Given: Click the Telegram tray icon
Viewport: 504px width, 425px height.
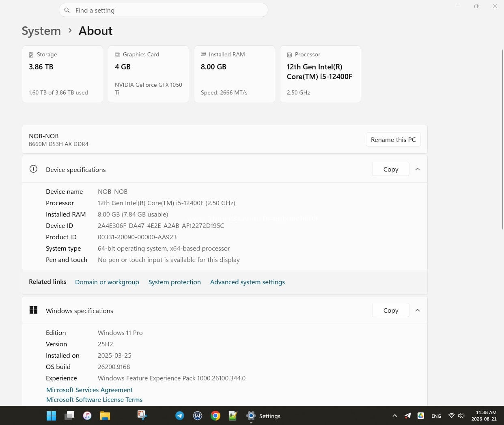Looking at the screenshot, I should 408,416.
